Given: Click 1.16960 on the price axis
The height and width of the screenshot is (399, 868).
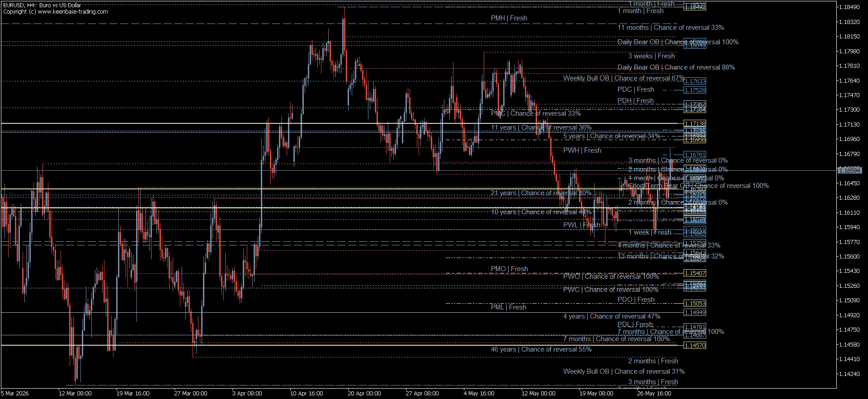Looking at the screenshot, I should click(x=849, y=139).
